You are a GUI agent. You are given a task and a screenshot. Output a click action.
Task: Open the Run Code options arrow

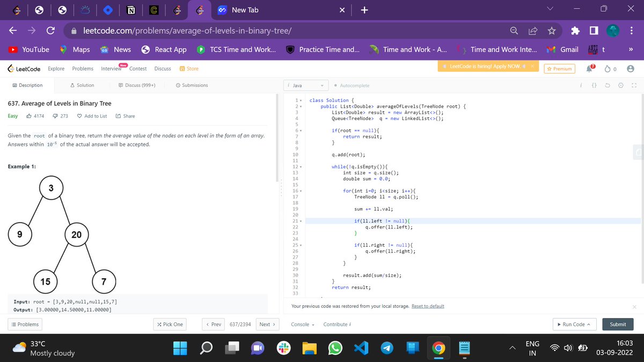(x=589, y=324)
